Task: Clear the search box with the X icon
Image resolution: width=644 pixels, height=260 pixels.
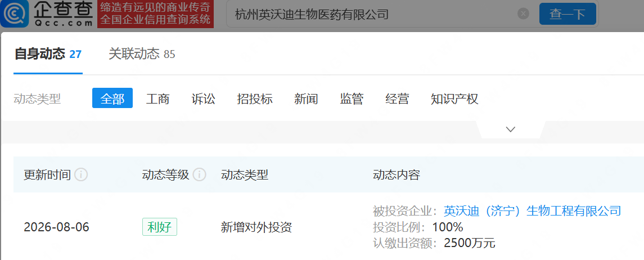Action: point(523,14)
